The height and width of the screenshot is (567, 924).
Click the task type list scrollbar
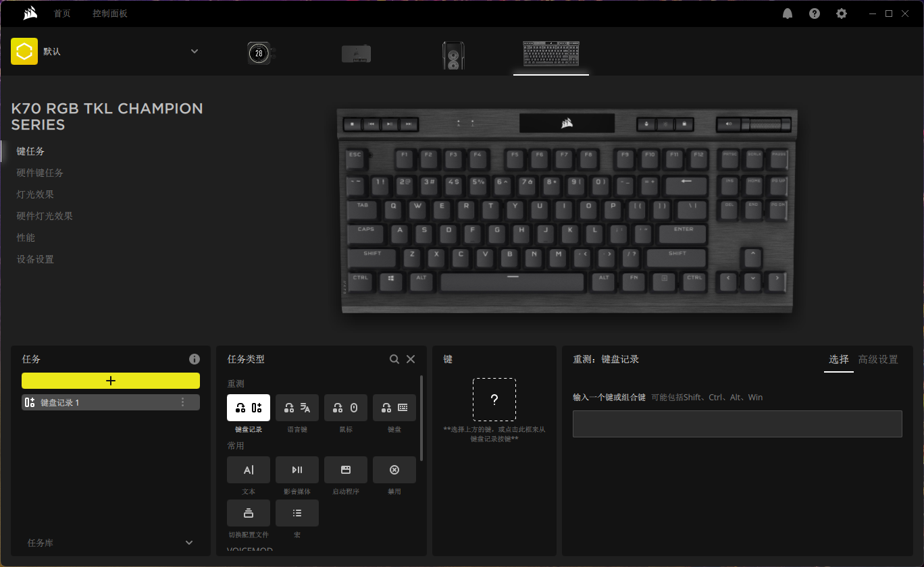point(422,418)
